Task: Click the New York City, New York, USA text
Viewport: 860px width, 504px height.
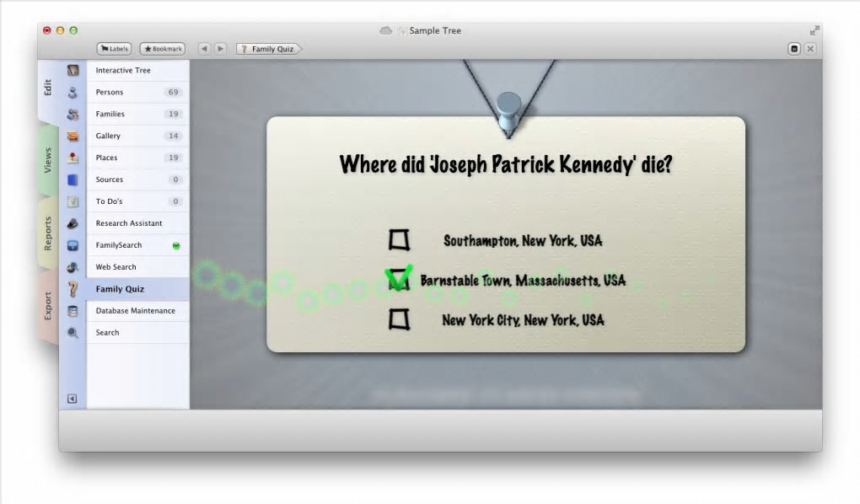Action: (523, 320)
